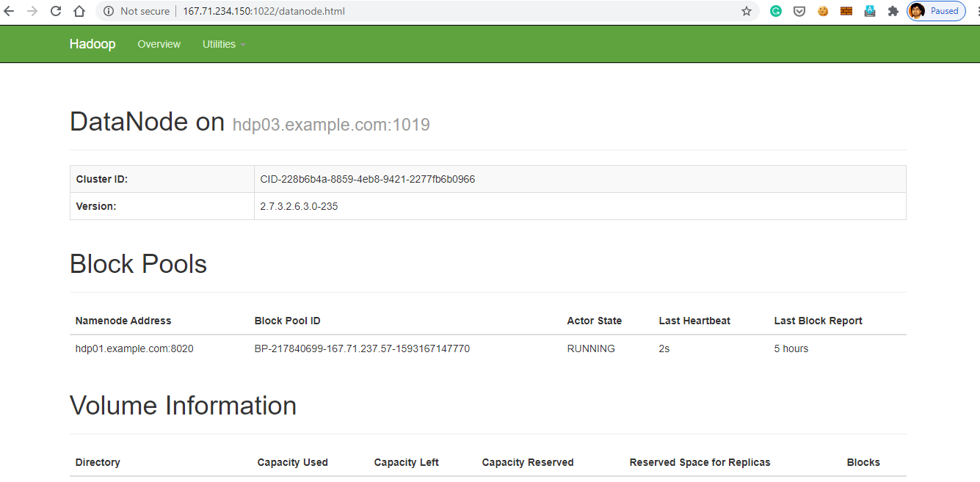
Task: Click the Block Pool ID column header
Action: (287, 321)
